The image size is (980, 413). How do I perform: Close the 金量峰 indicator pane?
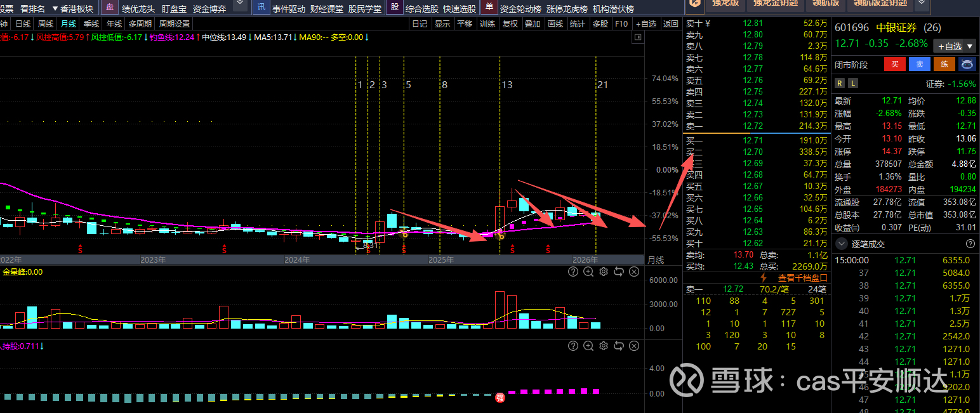(x=634, y=272)
